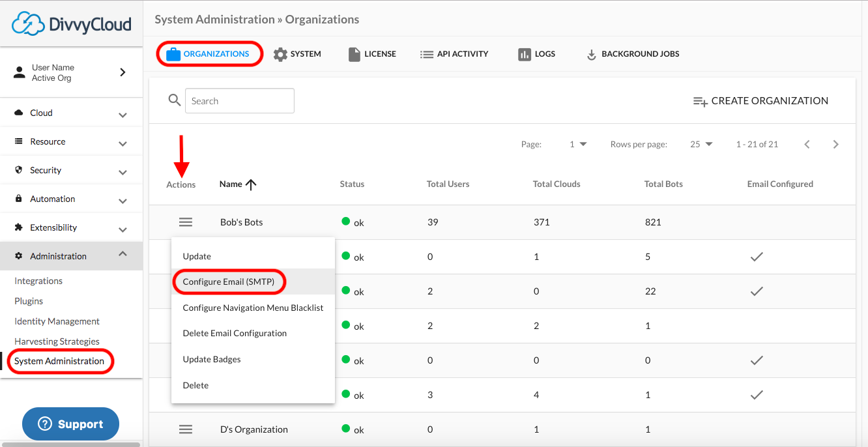Focus the organization Search field
Viewport: 868px width, 447px height.
point(240,101)
